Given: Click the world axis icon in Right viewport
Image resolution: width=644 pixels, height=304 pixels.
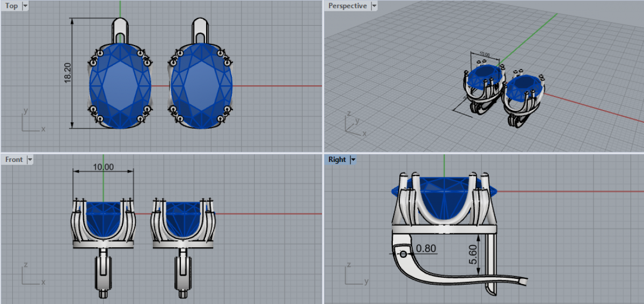Looking at the screenshot, I should [355, 275].
